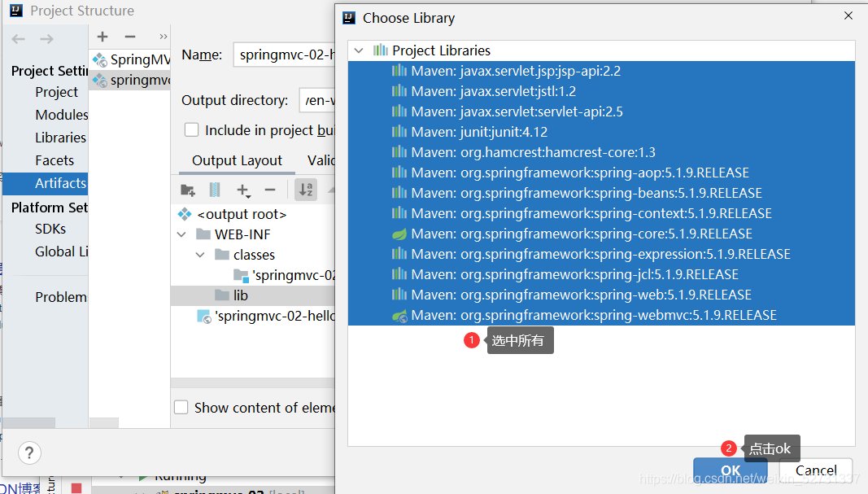Switch to the Validation tab
The height and width of the screenshot is (494, 868).
(x=321, y=160)
